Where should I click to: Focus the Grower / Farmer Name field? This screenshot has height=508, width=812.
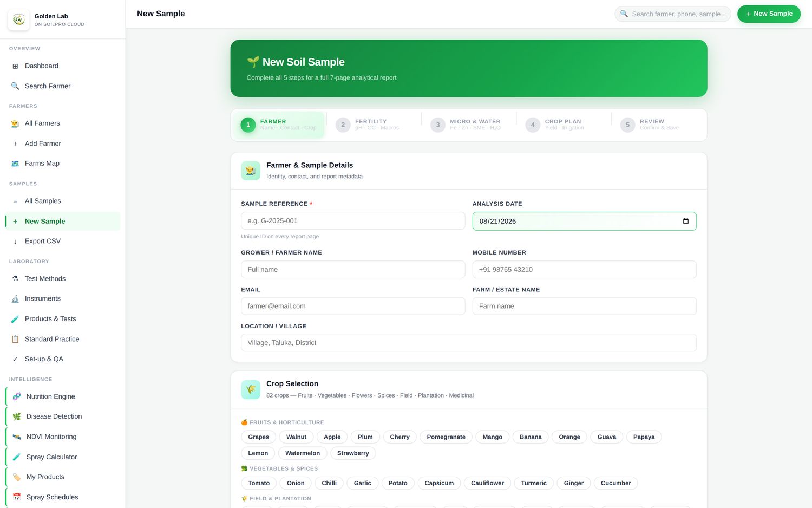click(353, 270)
